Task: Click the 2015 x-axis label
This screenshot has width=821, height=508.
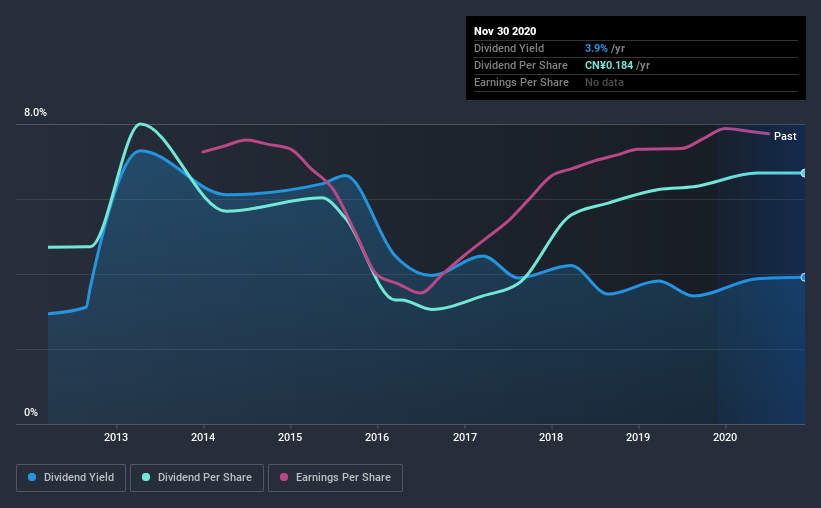Action: 290,437
